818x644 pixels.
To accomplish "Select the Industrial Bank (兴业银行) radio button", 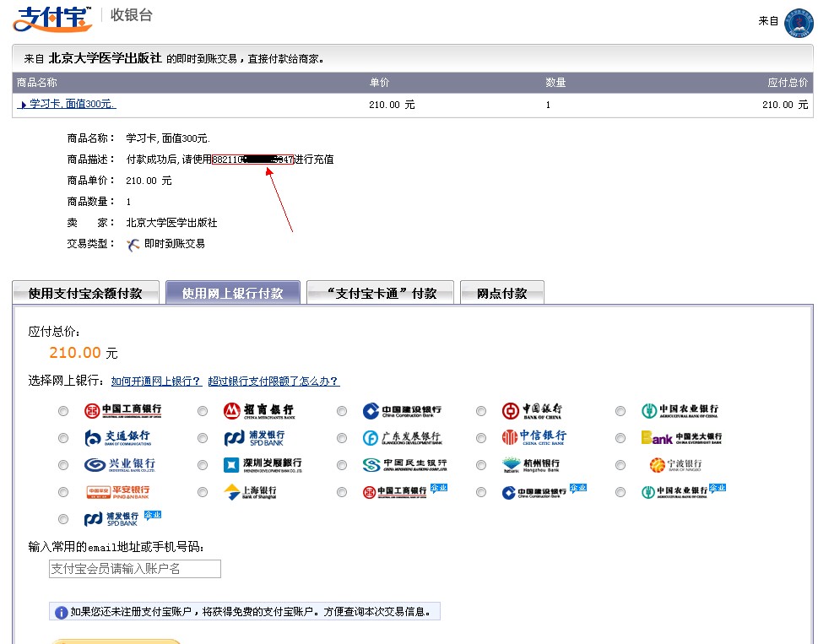I will 64,465.
